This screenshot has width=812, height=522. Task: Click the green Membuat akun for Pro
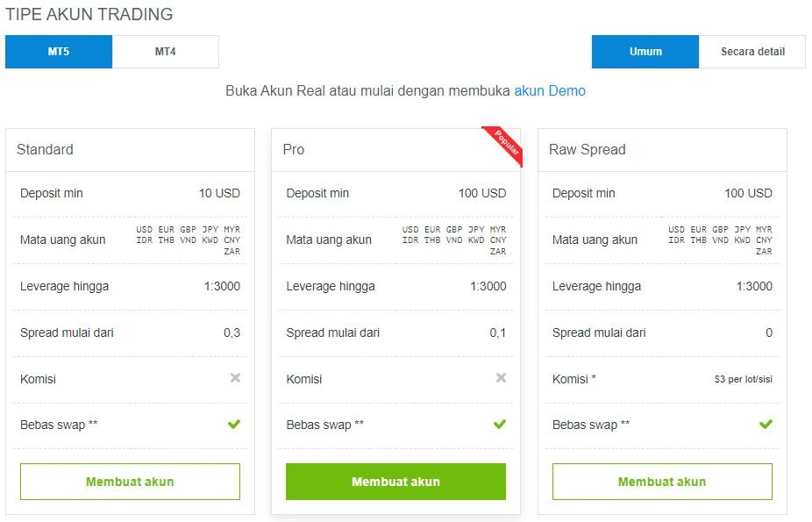(395, 482)
